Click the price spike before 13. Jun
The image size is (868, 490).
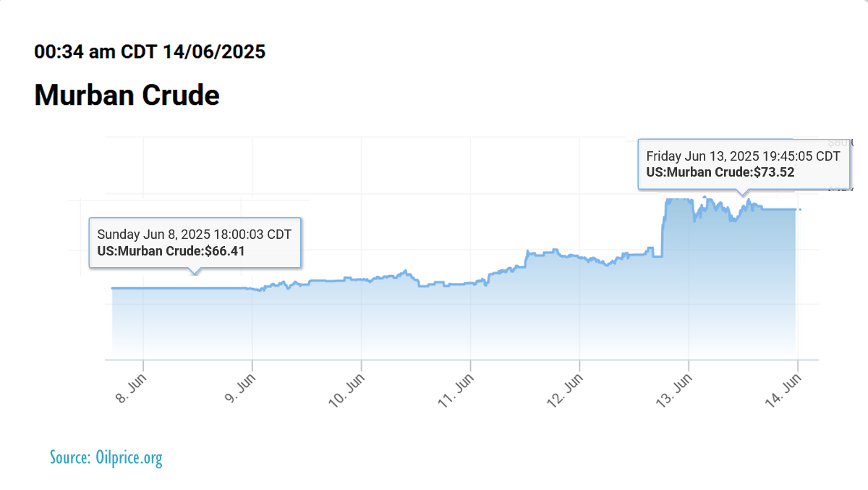(x=663, y=225)
